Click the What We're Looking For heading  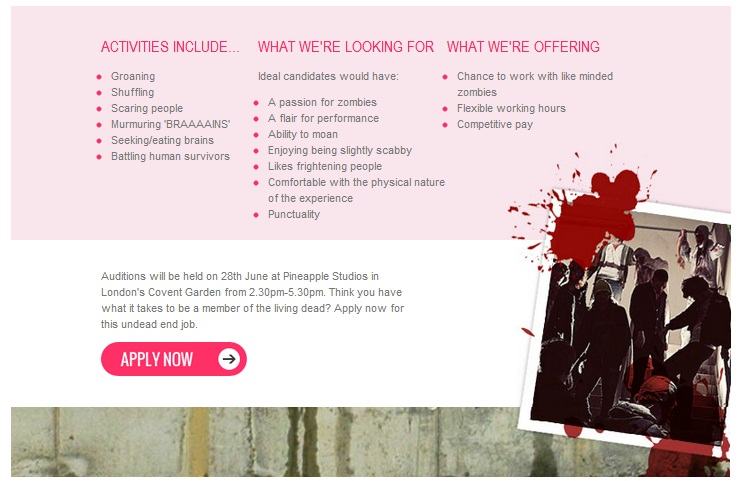345,47
